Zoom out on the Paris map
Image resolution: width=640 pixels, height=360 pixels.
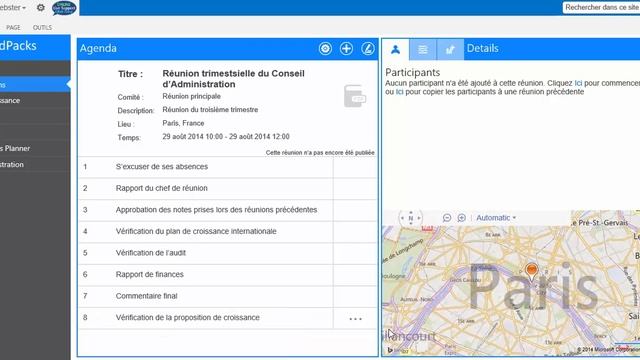click(447, 218)
